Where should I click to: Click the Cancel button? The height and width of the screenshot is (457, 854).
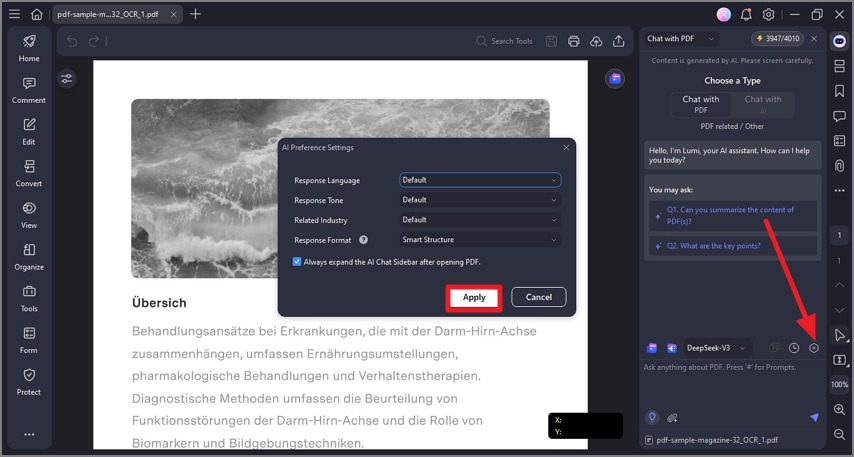539,297
